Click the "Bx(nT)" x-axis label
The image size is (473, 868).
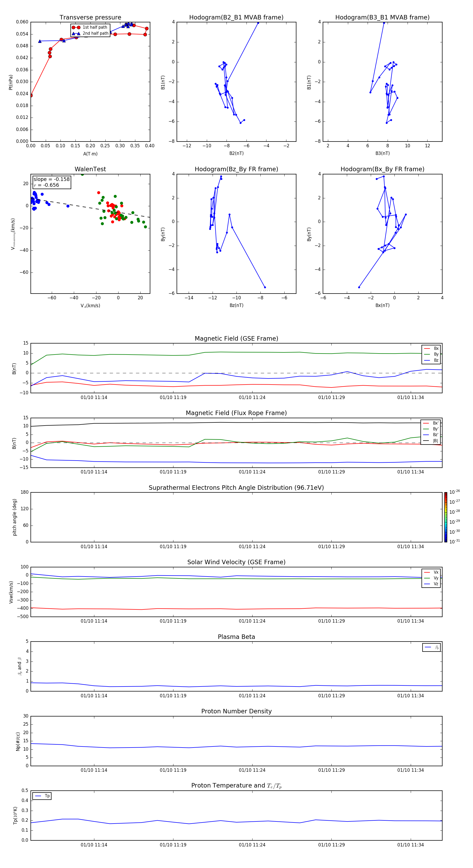(x=382, y=305)
